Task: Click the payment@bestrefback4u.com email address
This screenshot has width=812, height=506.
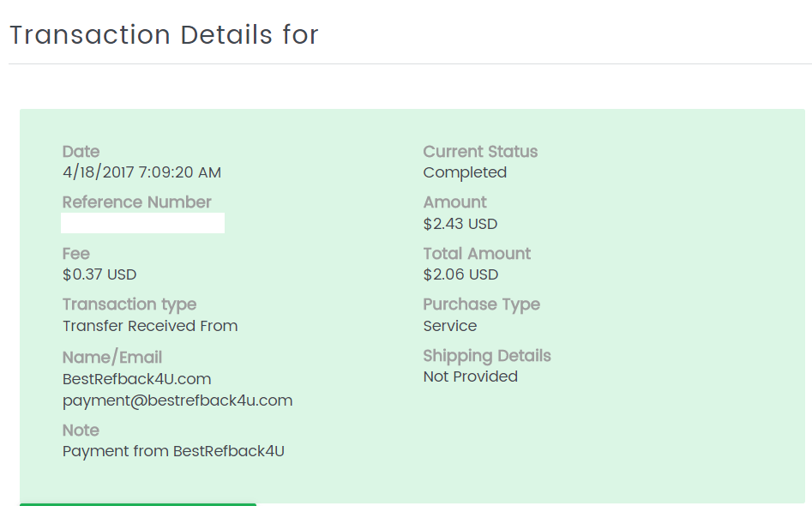Action: (177, 401)
